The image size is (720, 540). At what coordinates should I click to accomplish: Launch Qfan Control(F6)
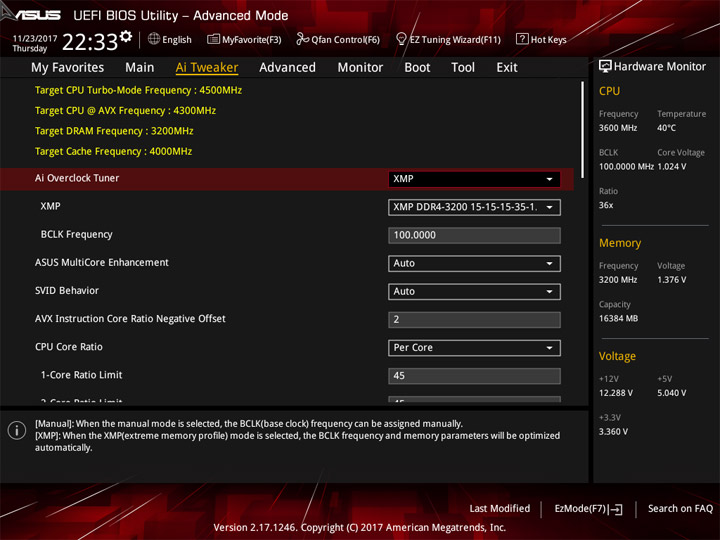pyautogui.click(x=338, y=39)
